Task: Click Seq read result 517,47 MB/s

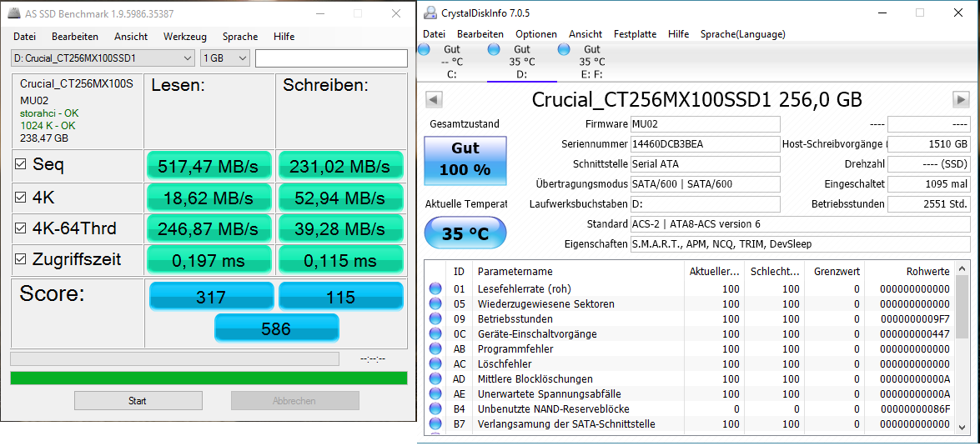Action: 209,166
